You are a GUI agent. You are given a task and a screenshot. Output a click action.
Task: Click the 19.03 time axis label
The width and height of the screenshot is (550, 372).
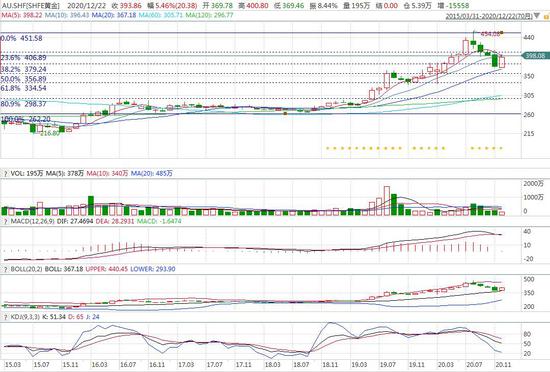click(358, 365)
